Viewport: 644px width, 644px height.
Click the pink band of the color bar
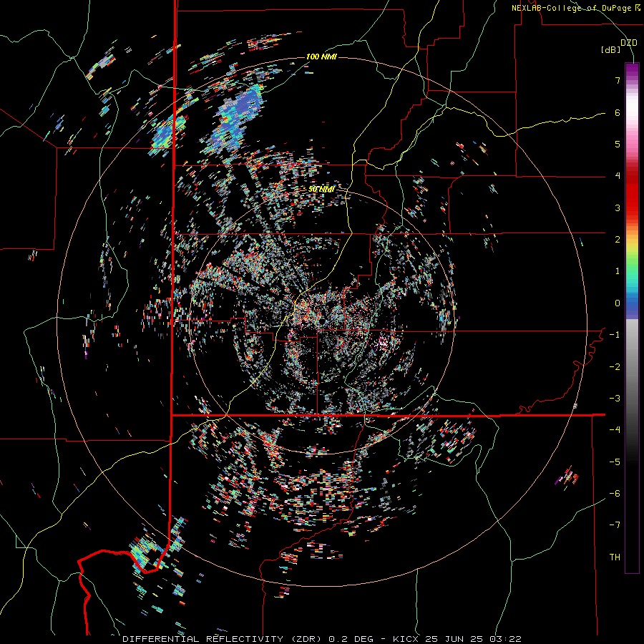point(632,144)
